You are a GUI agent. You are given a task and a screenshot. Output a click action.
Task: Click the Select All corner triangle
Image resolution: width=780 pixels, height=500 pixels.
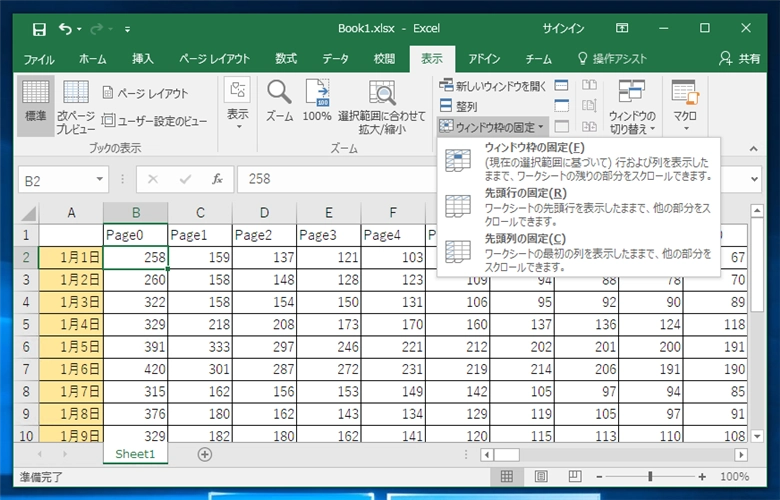(29, 213)
